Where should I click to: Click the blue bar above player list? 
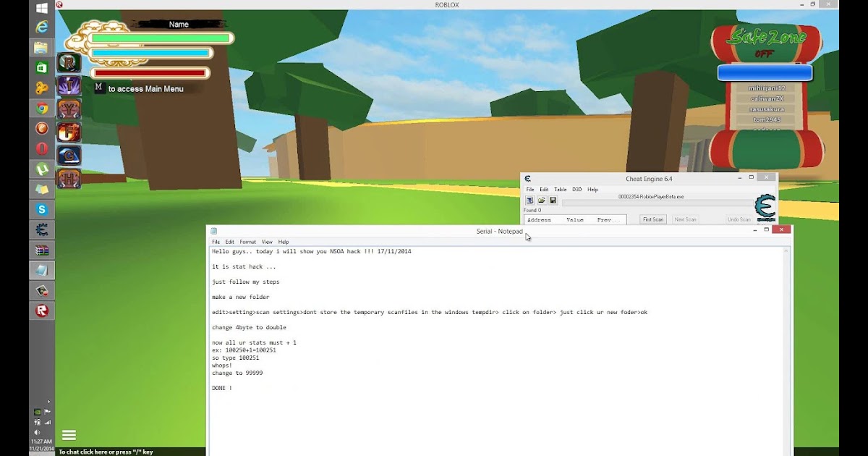pos(765,72)
